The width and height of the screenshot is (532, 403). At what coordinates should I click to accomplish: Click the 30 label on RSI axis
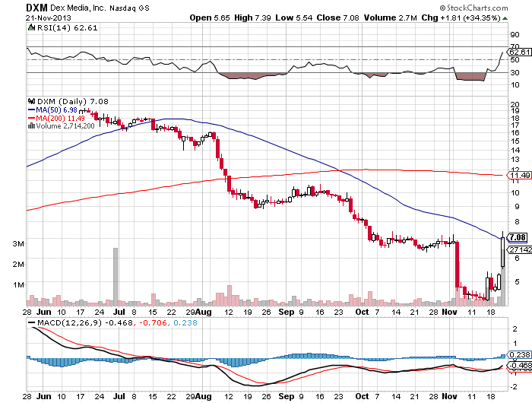pos(515,72)
